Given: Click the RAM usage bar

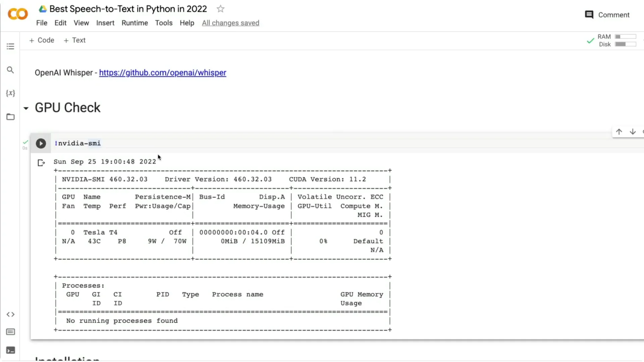Looking at the screenshot, I should pyautogui.click(x=625, y=37).
